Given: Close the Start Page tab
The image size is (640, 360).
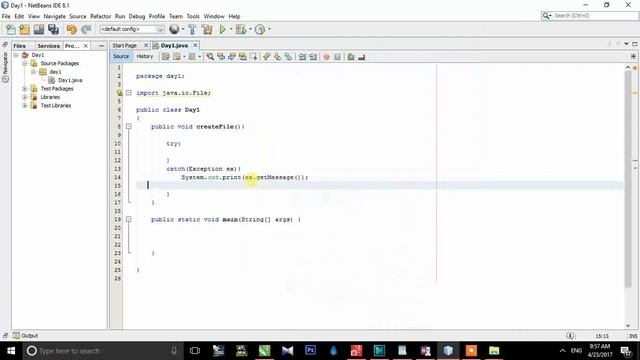Looking at the screenshot, I should pos(146,45).
